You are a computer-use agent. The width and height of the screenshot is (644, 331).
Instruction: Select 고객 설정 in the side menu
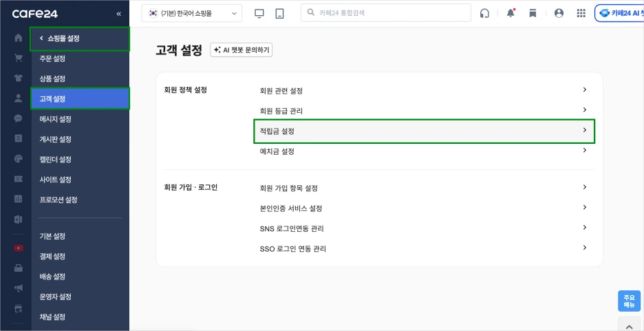80,98
